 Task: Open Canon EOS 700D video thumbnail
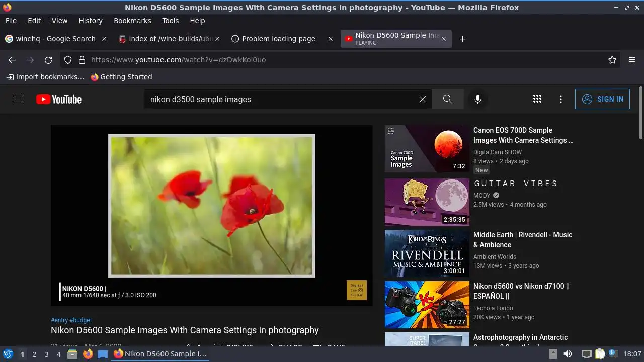pos(427,149)
